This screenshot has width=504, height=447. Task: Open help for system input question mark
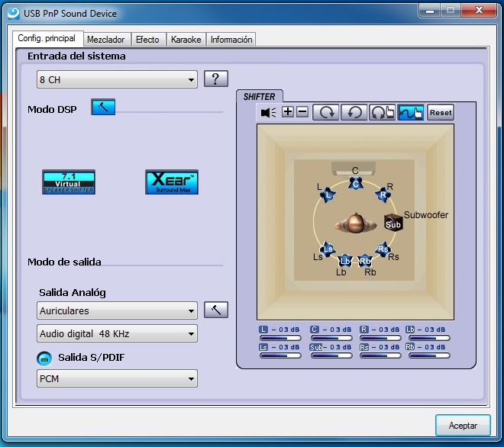[216, 79]
